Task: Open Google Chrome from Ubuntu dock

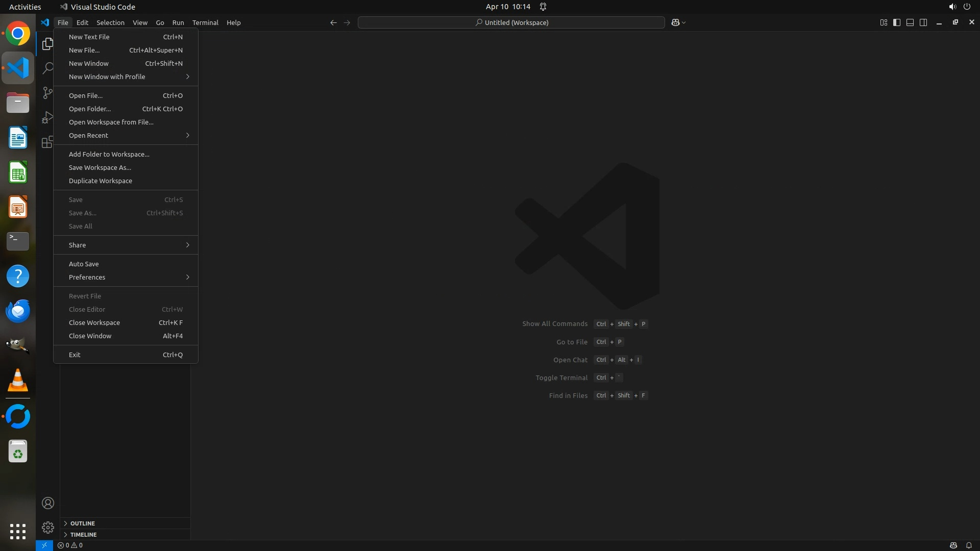Action: pos(18,34)
